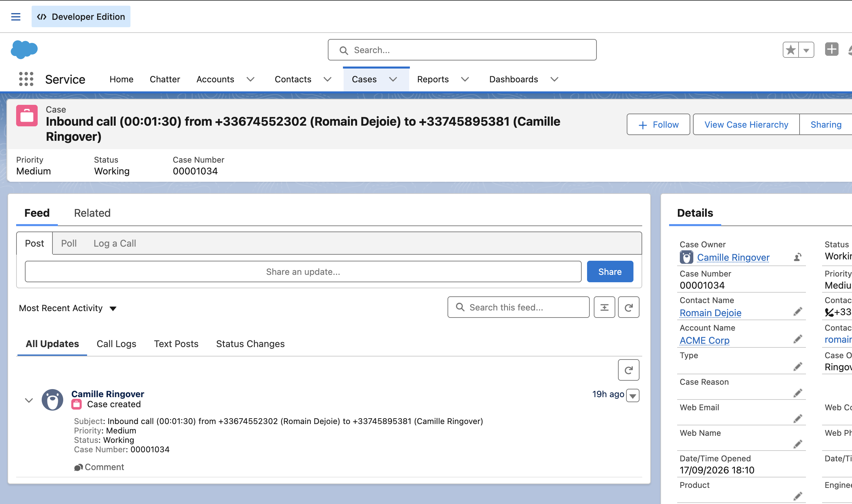Click Camille Ringover's avatar in the feed

pyautogui.click(x=52, y=400)
